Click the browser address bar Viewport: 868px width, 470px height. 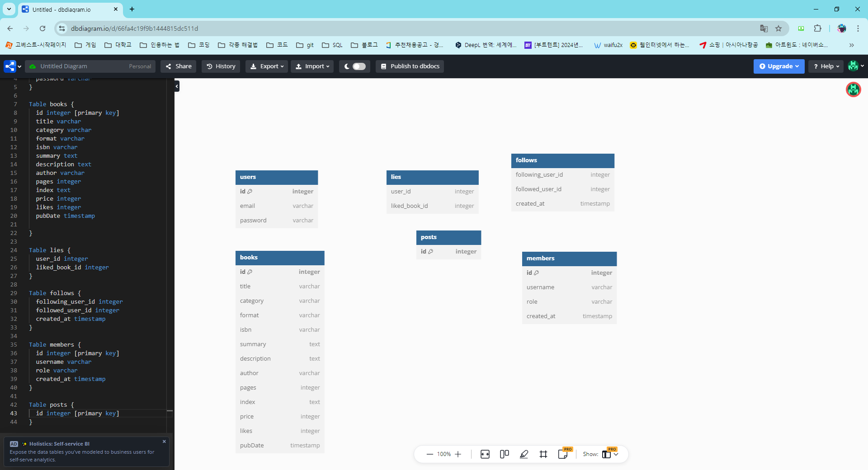click(407, 28)
